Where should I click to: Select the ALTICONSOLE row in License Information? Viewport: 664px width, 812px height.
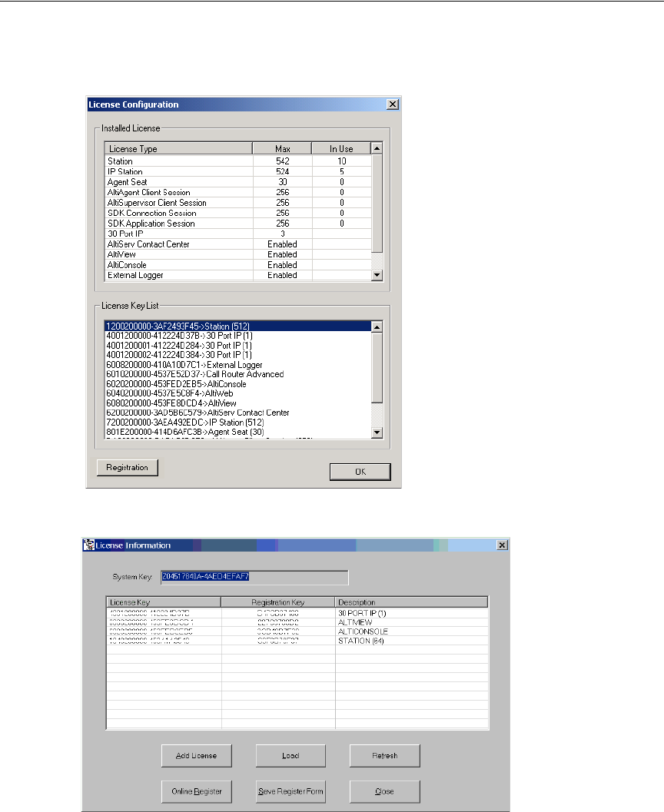tap(297, 631)
